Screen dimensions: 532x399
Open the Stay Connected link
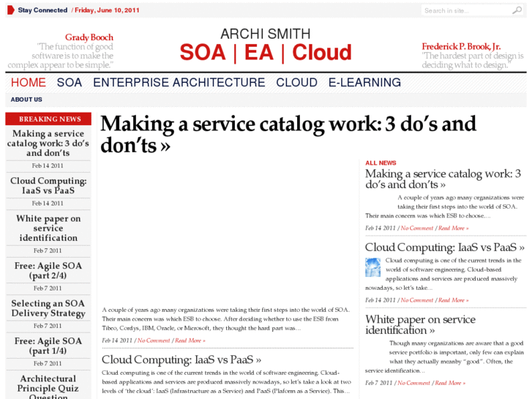coord(42,10)
